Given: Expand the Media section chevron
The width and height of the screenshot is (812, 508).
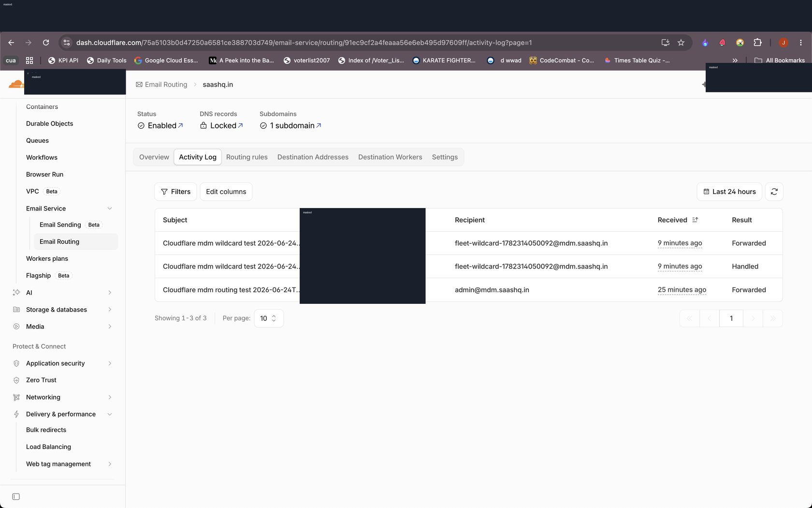Looking at the screenshot, I should click(110, 327).
